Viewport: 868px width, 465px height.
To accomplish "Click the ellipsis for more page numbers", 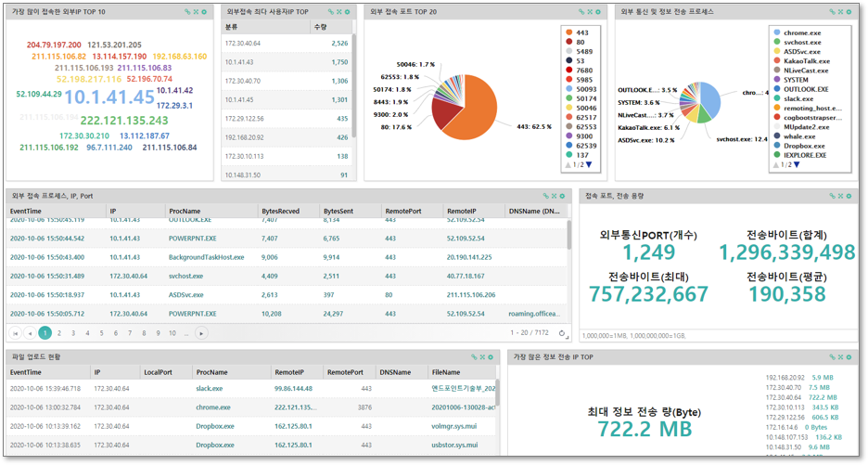I will 186,333.
